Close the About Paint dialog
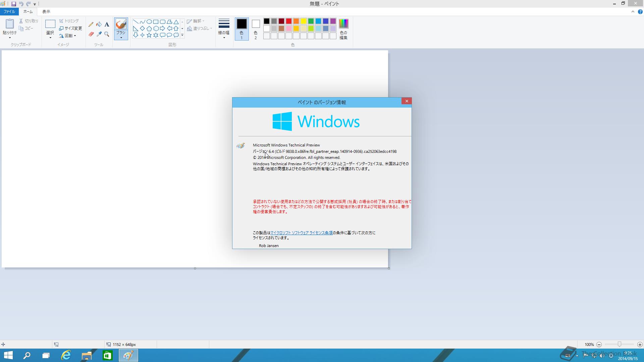The width and height of the screenshot is (644, 362). (x=407, y=101)
